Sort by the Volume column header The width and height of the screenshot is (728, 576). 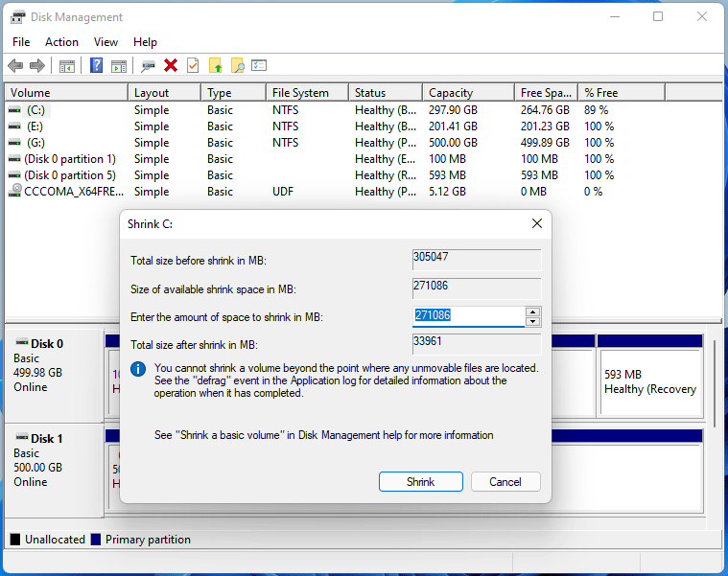tap(66, 93)
